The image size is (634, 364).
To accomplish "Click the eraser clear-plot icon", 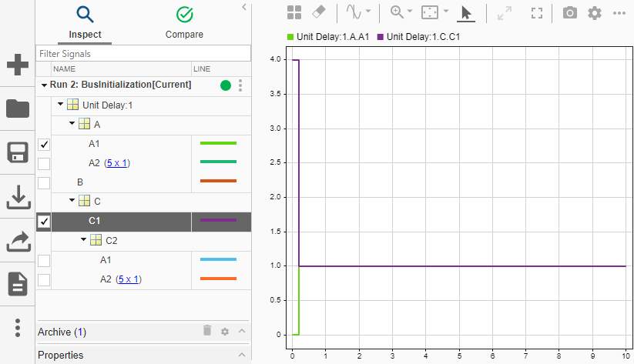I will pos(319,12).
